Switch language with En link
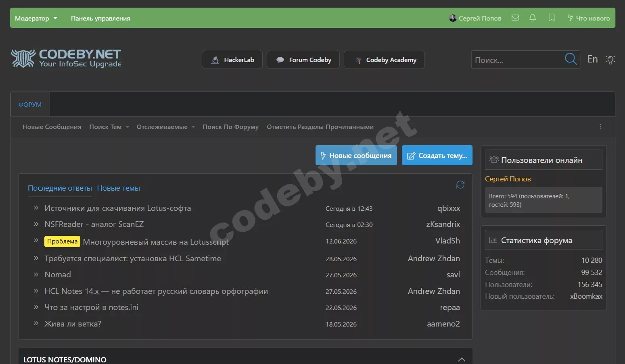Viewport: 625px width, 364px height. point(592,59)
